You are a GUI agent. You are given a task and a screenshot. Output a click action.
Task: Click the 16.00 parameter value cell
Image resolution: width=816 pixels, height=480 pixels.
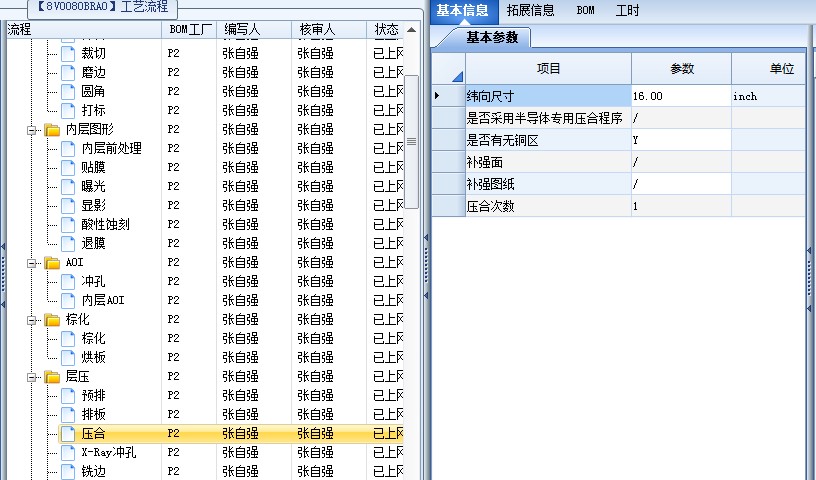(682, 96)
